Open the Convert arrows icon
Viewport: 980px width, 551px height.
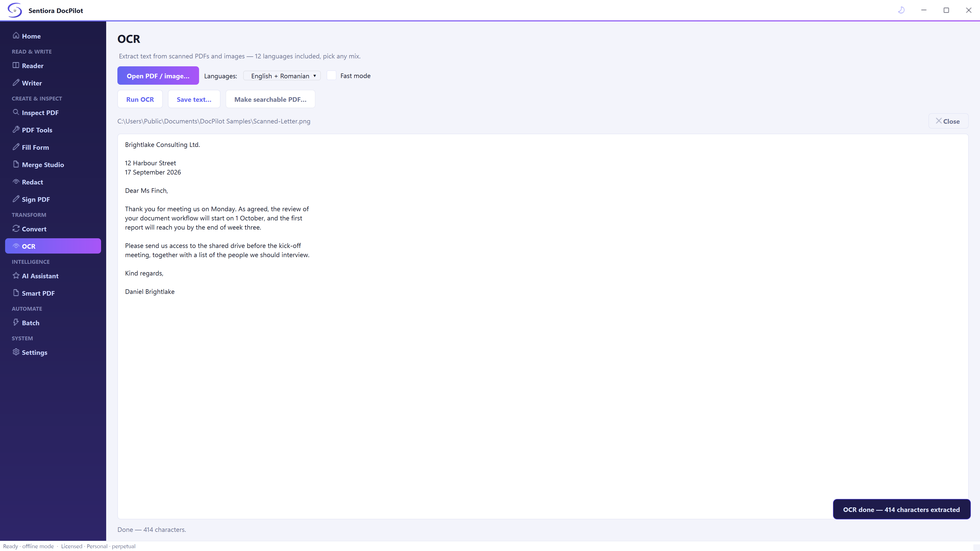pyautogui.click(x=16, y=229)
